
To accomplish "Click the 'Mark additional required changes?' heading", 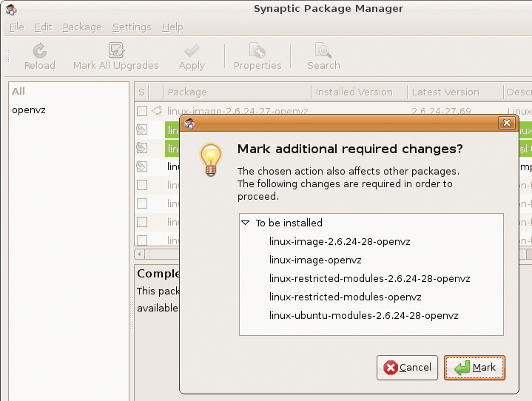I will pyautogui.click(x=350, y=149).
